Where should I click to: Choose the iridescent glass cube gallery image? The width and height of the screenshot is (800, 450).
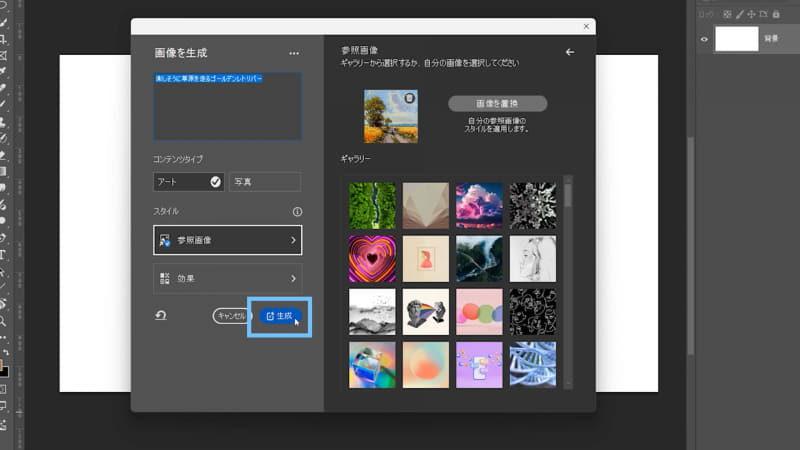click(x=372, y=365)
